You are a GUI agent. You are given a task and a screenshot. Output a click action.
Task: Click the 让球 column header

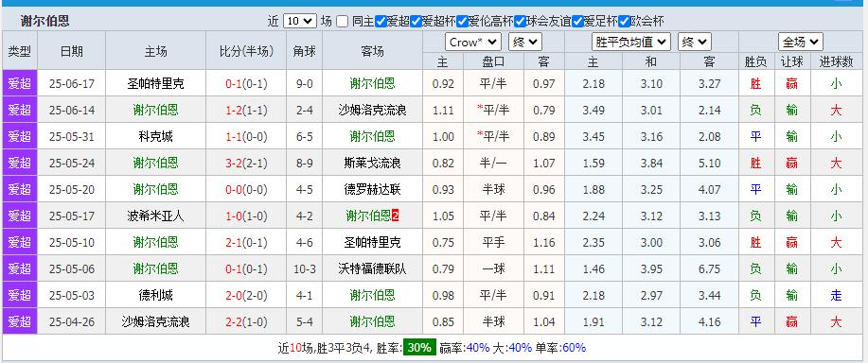pyautogui.click(x=791, y=62)
